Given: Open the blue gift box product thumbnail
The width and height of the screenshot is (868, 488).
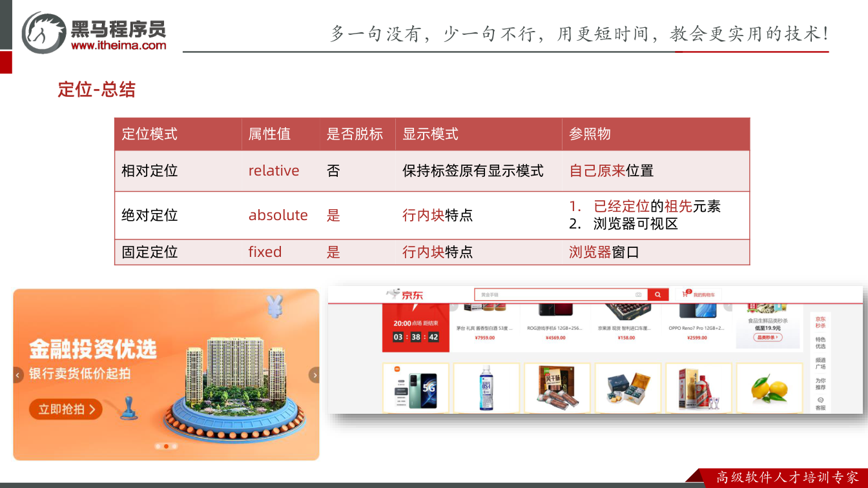Looking at the screenshot, I should (x=628, y=388).
